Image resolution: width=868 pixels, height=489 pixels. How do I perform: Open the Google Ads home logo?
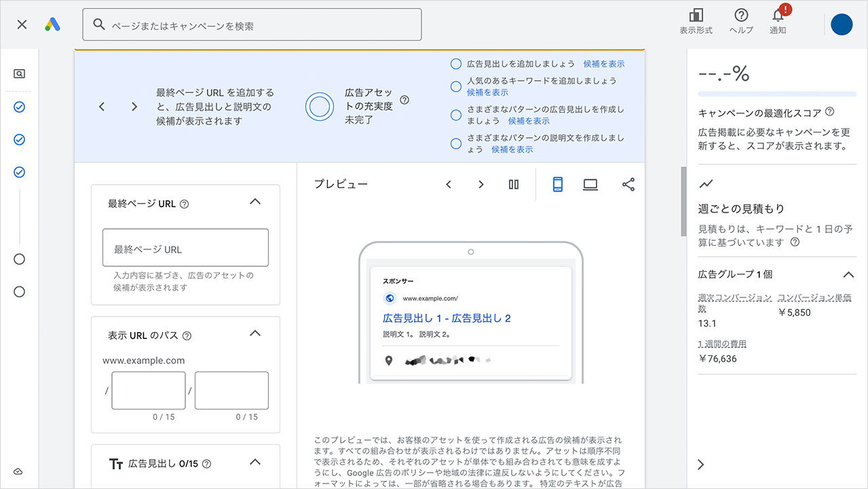pos(52,24)
